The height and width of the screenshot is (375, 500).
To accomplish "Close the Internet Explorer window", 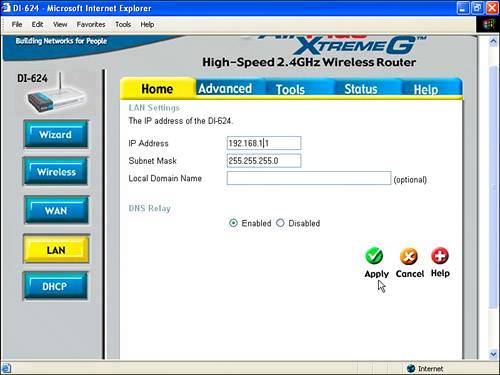I will point(492,8).
